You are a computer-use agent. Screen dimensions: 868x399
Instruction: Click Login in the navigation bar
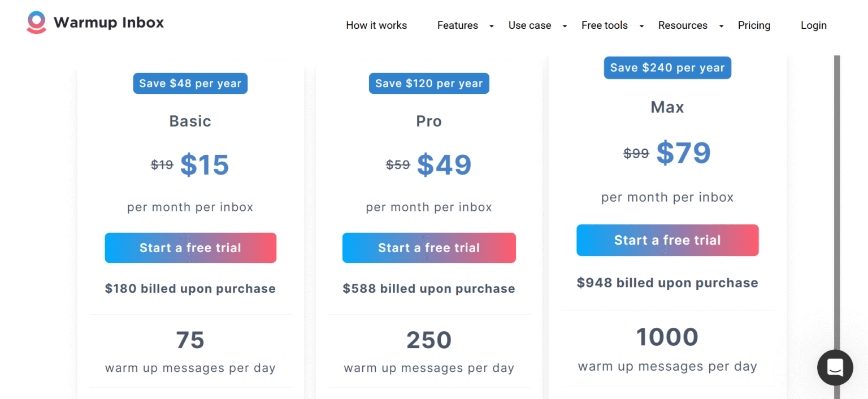813,25
